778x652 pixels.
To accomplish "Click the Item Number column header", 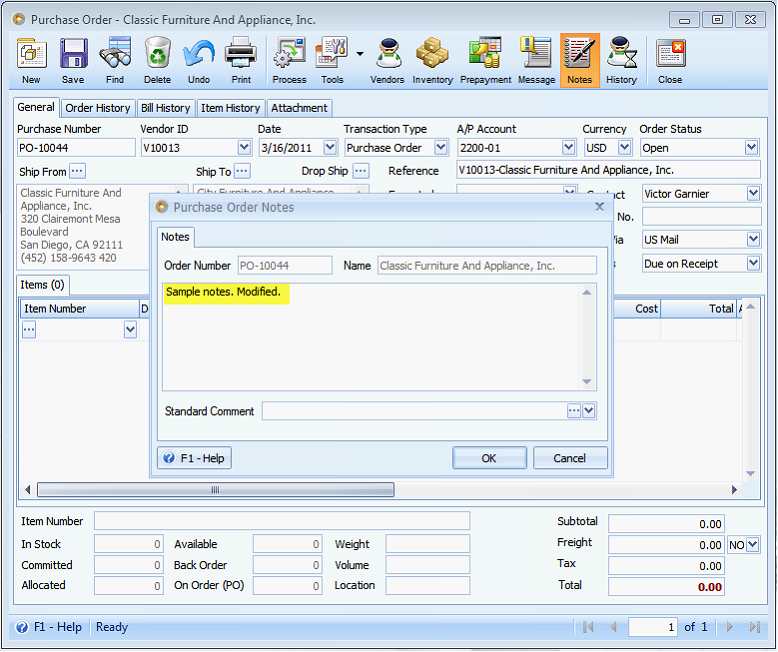I will [x=79, y=309].
